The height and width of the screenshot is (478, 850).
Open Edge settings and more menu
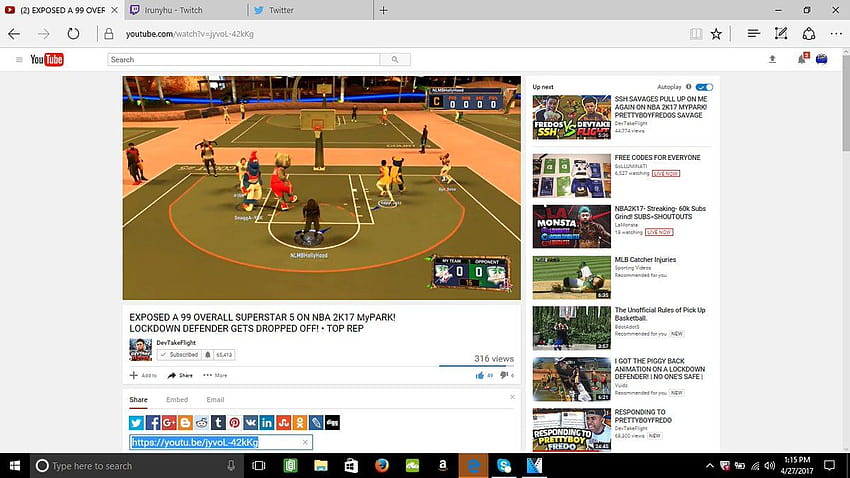click(x=836, y=34)
